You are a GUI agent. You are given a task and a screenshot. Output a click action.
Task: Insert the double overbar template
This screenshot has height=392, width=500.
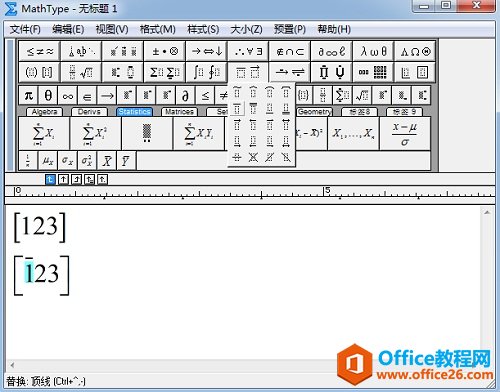(x=253, y=108)
